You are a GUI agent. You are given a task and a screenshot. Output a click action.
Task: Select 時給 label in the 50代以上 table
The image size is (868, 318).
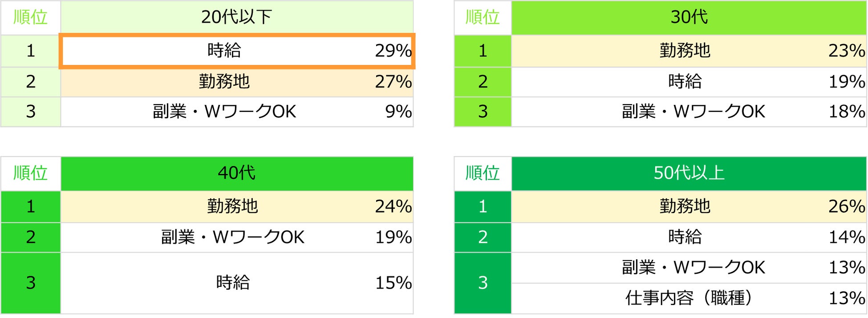[685, 237]
